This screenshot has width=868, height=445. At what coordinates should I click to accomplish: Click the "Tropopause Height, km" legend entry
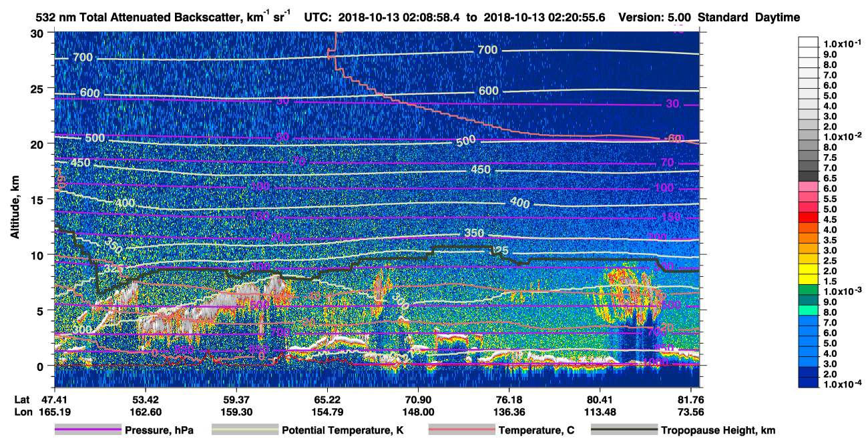coord(718,430)
